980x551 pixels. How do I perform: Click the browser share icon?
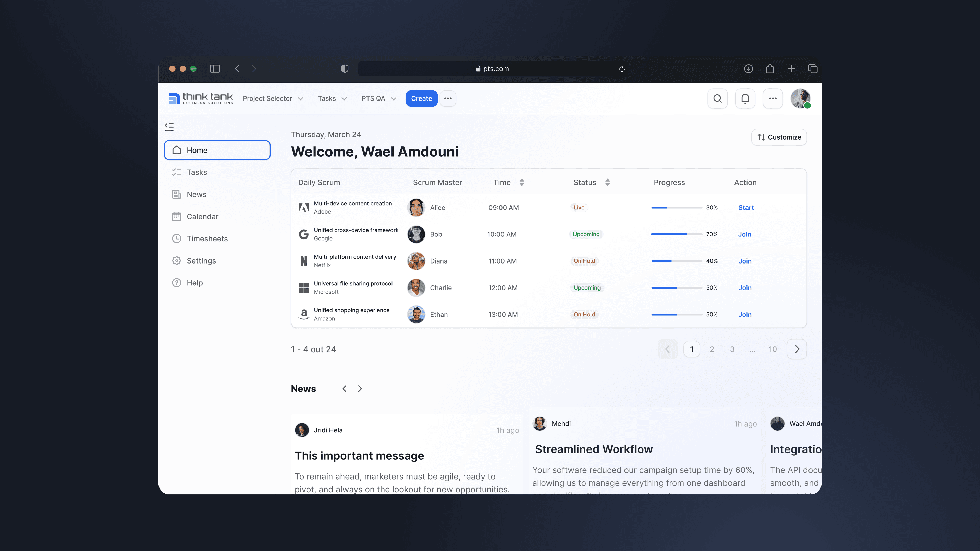tap(770, 68)
